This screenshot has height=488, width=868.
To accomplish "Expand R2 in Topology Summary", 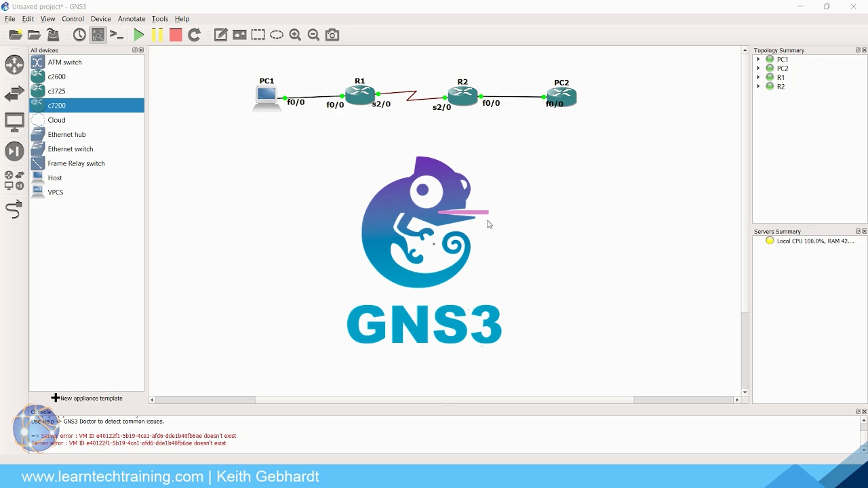I will [758, 87].
